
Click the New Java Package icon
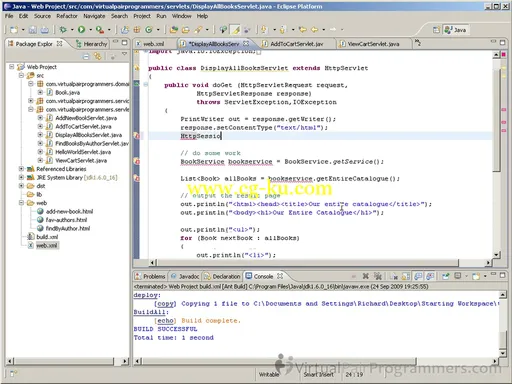tap(137, 30)
